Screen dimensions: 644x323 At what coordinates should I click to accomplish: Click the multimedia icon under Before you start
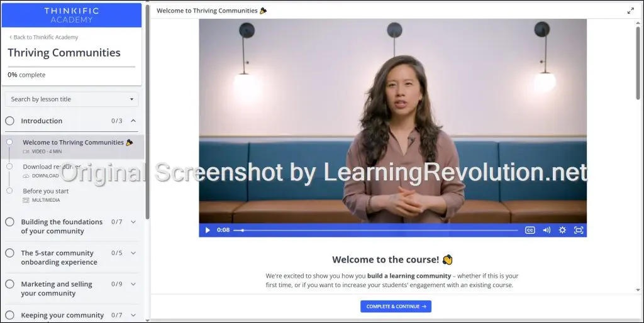(26, 200)
